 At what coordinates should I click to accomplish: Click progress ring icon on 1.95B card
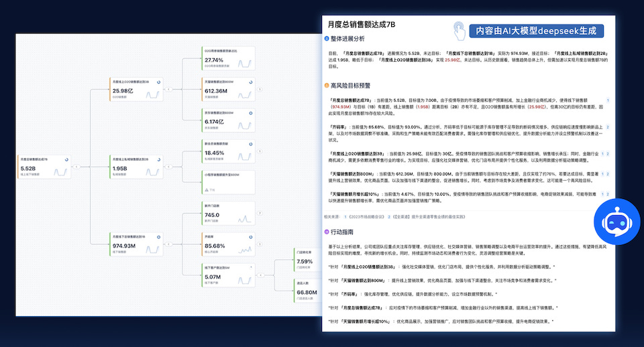pos(158,159)
